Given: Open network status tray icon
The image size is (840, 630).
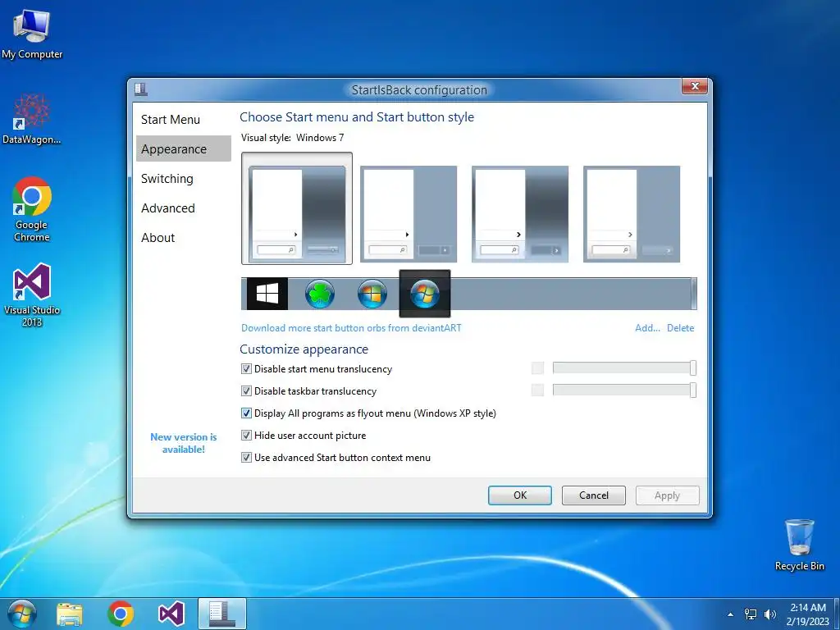Looking at the screenshot, I should point(751,614).
